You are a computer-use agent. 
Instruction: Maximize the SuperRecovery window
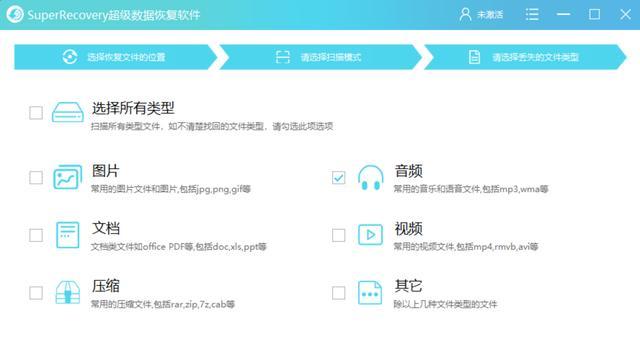click(x=594, y=14)
